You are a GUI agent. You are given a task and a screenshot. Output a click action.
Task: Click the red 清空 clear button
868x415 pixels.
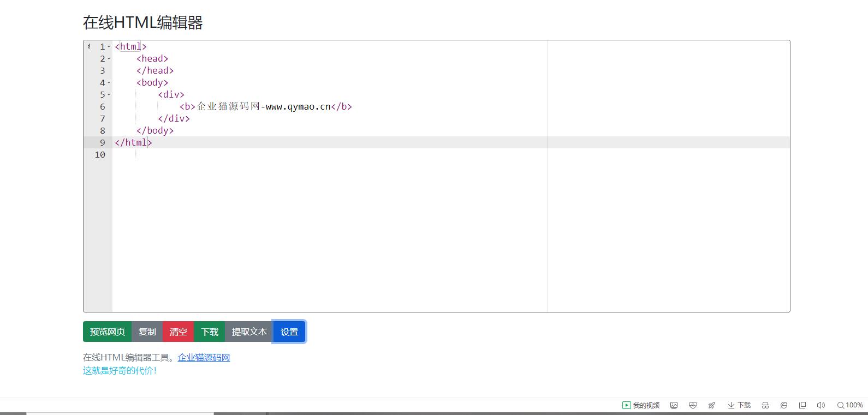[178, 332]
